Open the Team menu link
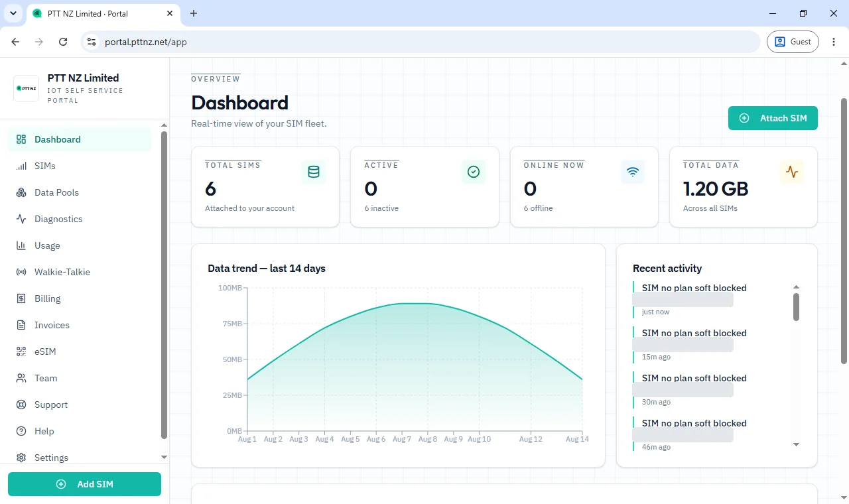Viewport: 849px width, 504px height. pos(80,378)
